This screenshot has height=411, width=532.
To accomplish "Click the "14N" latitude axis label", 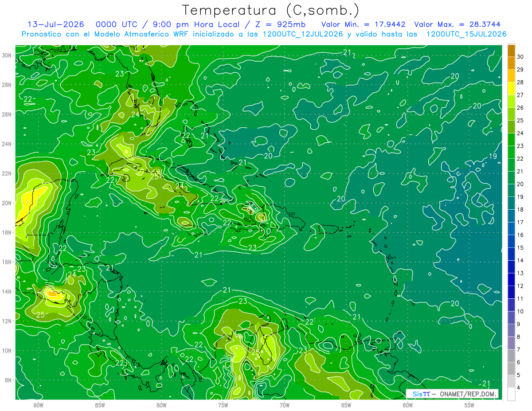I will click(x=7, y=292).
